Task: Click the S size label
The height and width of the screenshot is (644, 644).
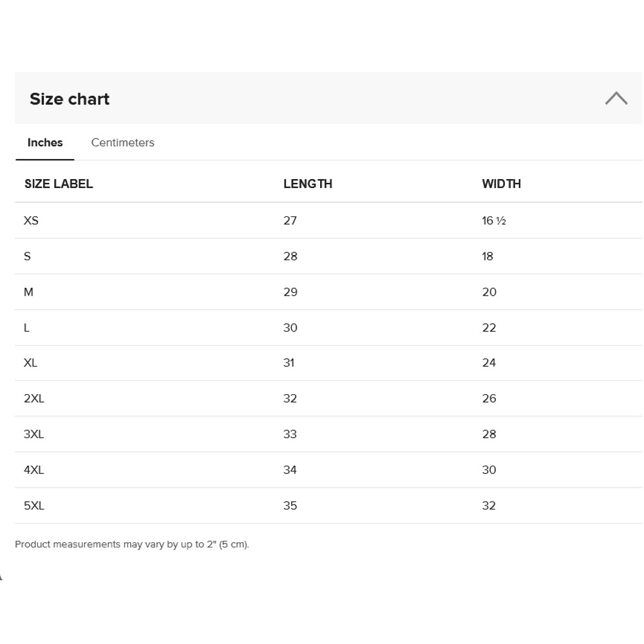Action: point(27,256)
